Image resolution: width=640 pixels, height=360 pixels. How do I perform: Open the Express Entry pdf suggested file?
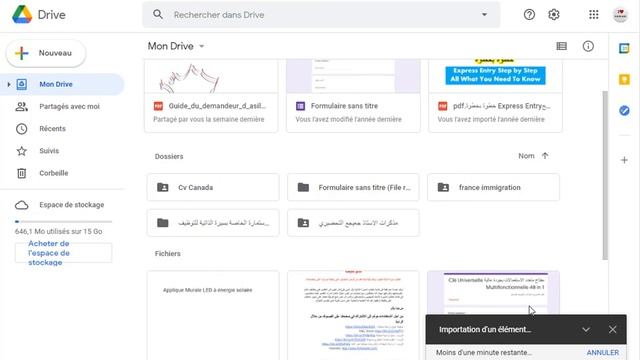(495, 96)
